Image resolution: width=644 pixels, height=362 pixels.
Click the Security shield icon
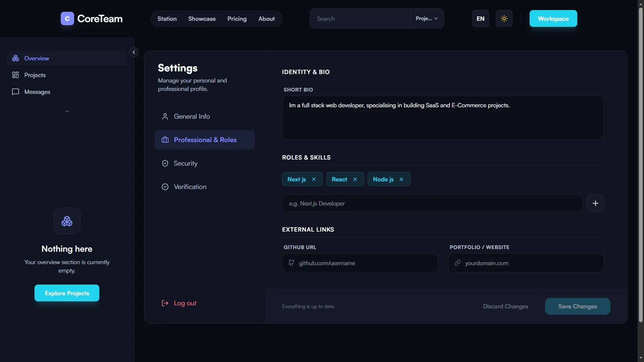pos(165,163)
